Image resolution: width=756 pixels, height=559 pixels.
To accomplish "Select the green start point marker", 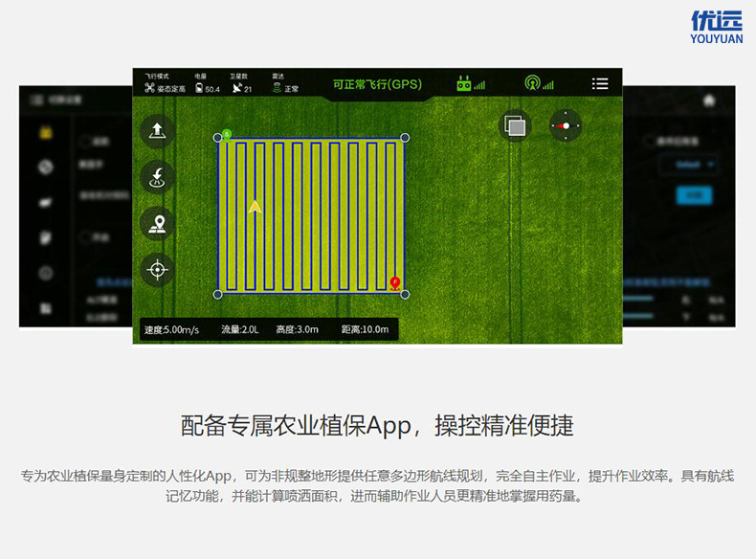I will pyautogui.click(x=226, y=135).
